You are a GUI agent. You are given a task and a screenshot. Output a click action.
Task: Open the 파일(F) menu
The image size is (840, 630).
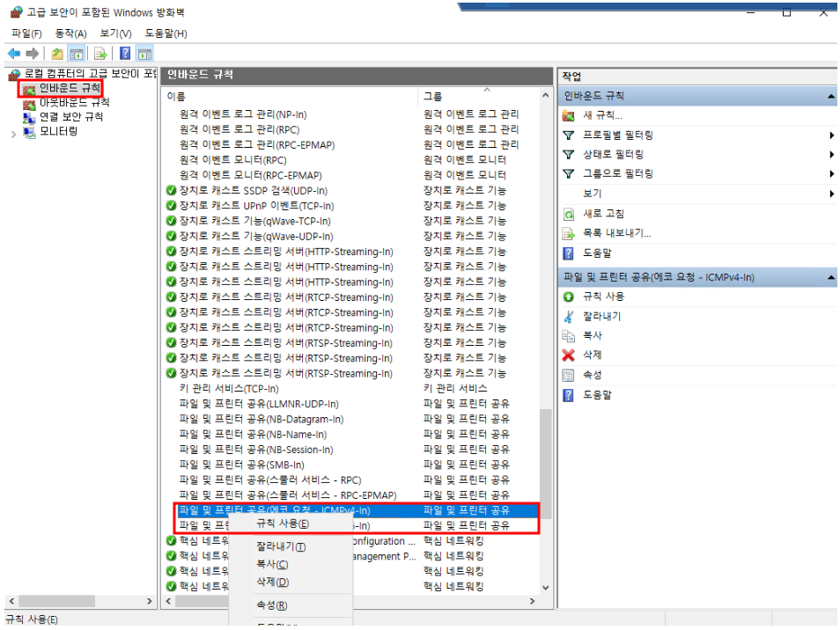click(x=26, y=33)
